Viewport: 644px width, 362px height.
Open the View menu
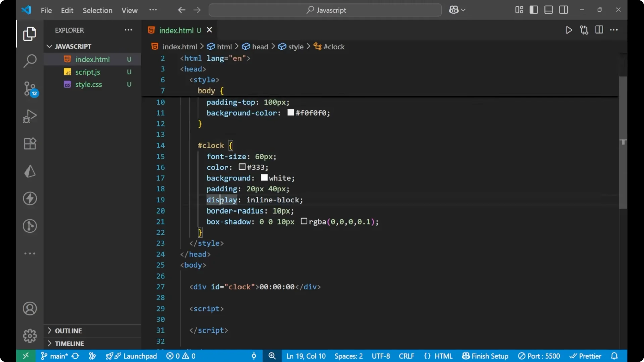129,10
